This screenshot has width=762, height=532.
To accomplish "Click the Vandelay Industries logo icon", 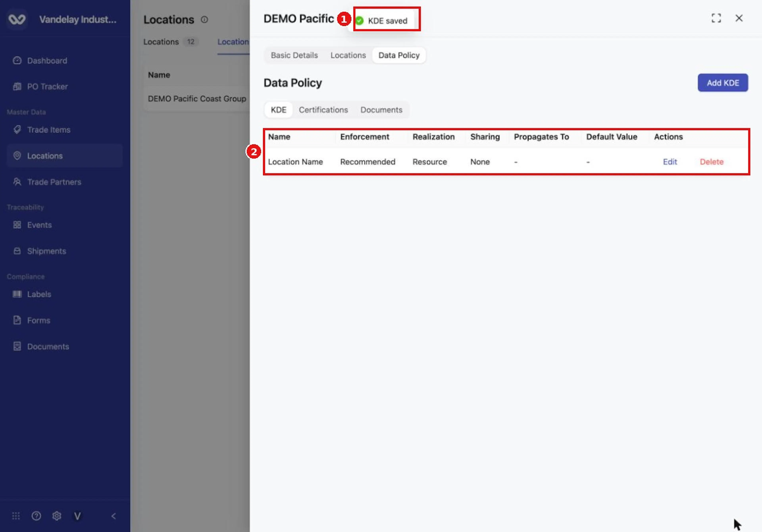I will point(17,19).
